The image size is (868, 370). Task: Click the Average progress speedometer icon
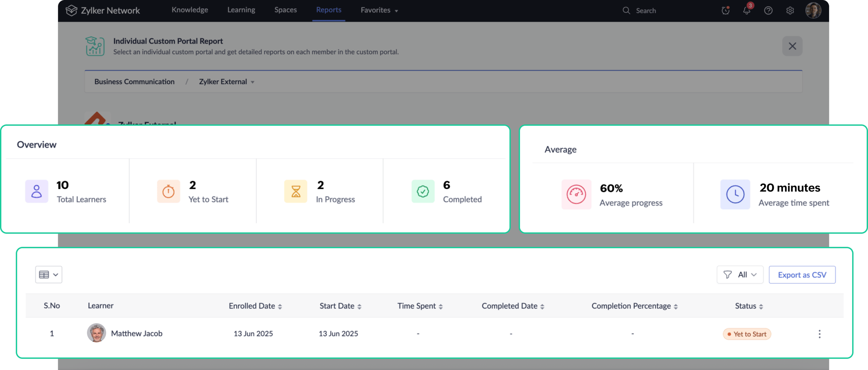(x=576, y=195)
